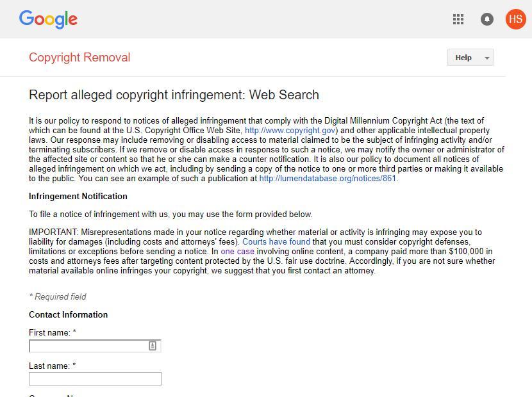Open the HS account avatar
Image resolution: width=532 pixels, height=397 pixels.
click(x=516, y=19)
